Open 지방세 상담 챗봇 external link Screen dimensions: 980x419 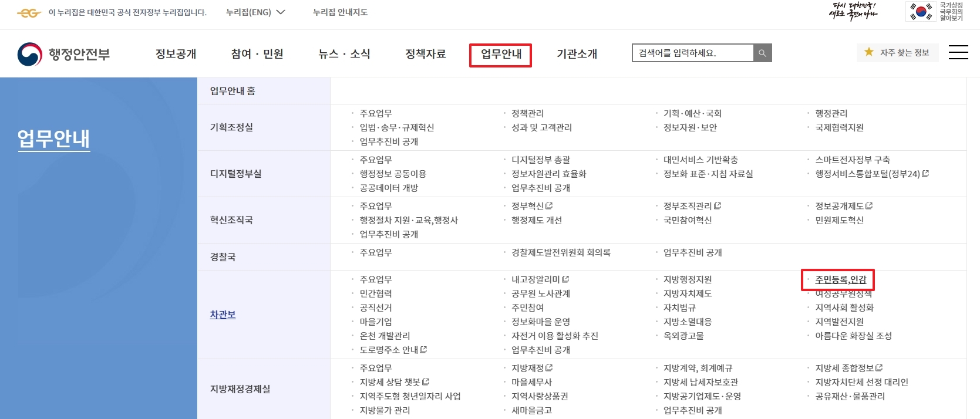394,382
